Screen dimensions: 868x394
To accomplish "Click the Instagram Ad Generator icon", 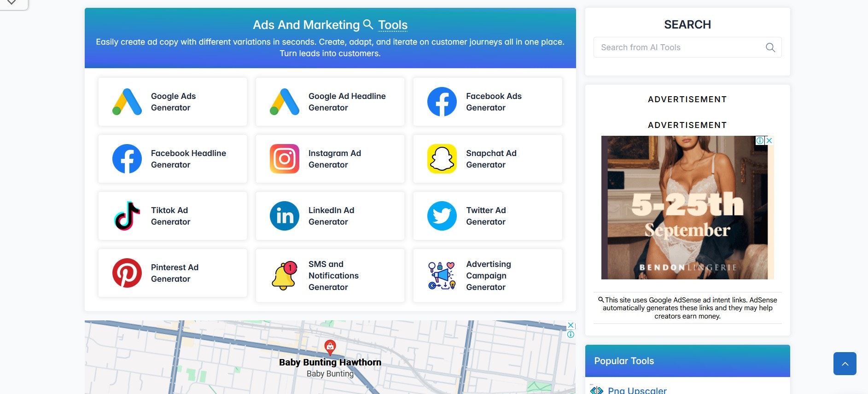I will 284,159.
